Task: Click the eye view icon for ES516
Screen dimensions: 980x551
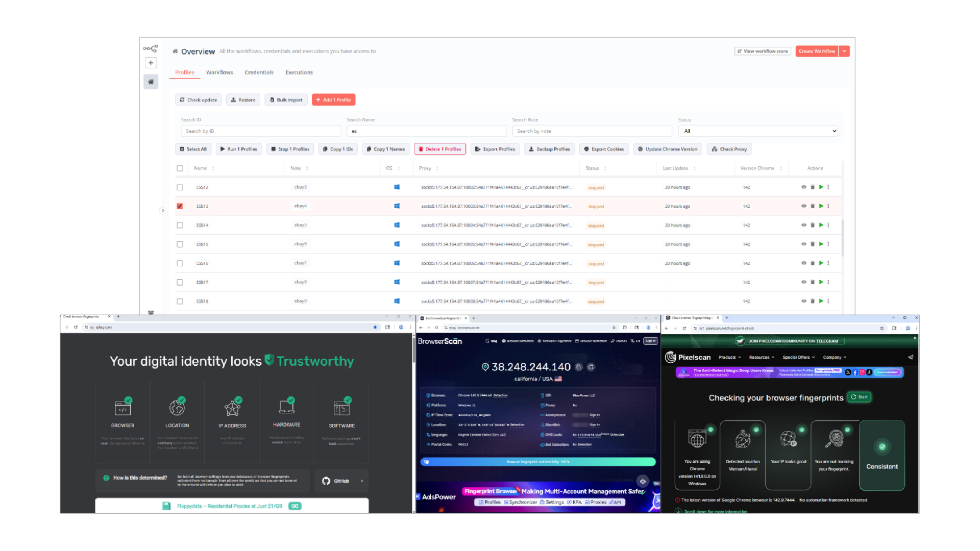Action: coord(804,263)
